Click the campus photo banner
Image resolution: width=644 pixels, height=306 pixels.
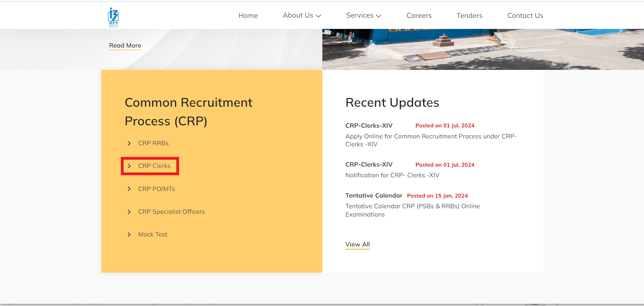click(x=483, y=49)
